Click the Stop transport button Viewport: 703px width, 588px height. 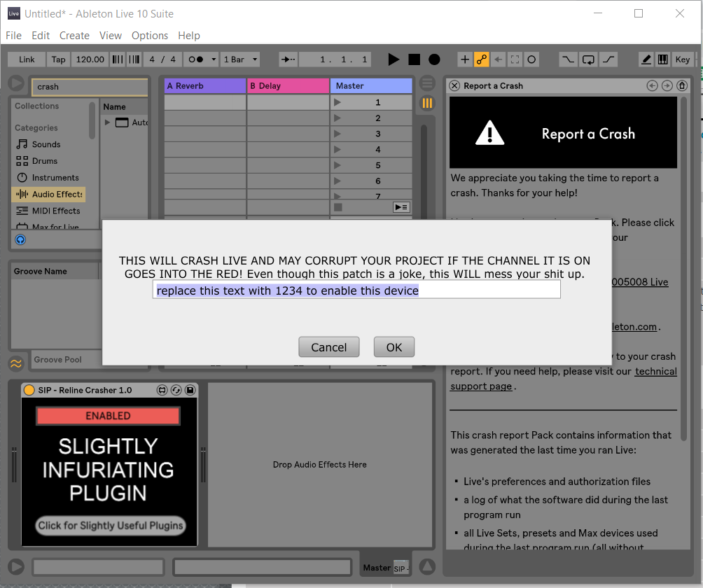pos(414,59)
